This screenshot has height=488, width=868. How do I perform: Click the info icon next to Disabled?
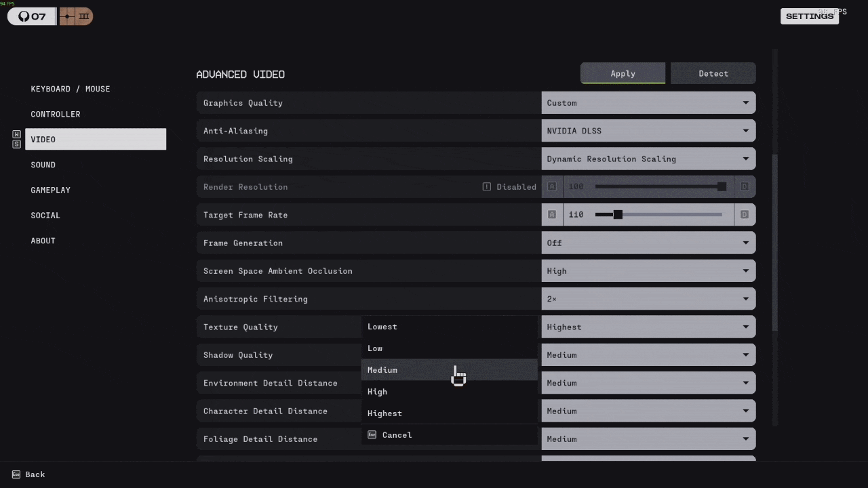(x=486, y=186)
